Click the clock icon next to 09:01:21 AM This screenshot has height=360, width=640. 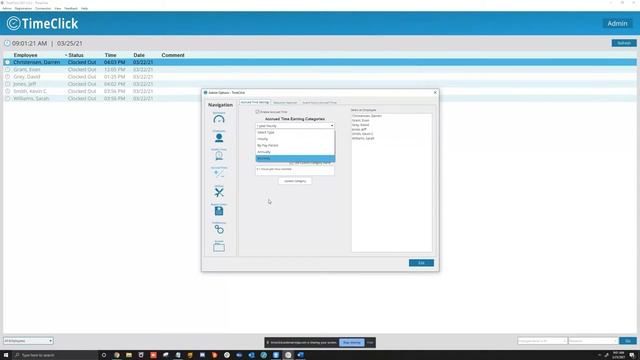tap(7, 43)
